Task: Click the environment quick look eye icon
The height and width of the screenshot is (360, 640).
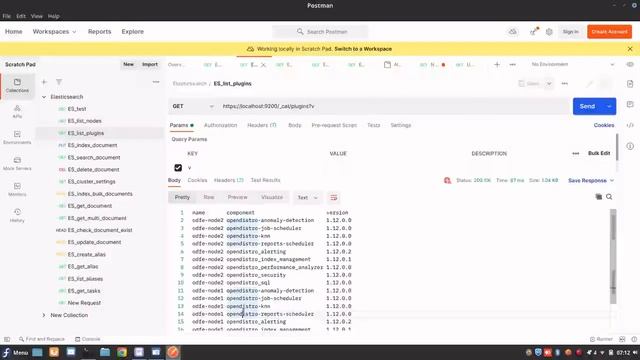Action: [x=630, y=64]
